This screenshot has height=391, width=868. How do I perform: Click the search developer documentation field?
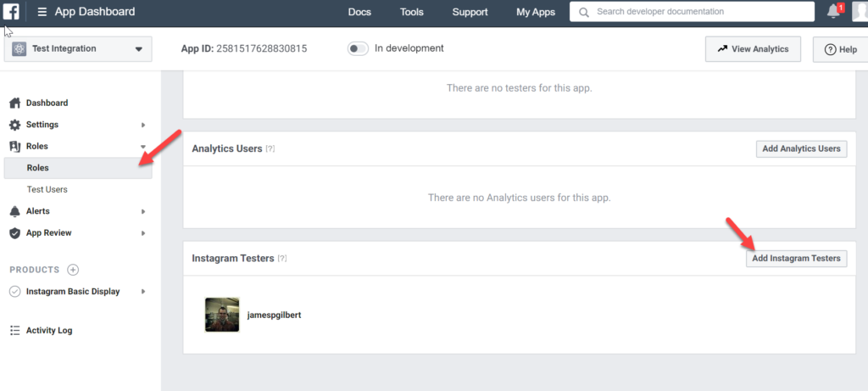tap(691, 12)
